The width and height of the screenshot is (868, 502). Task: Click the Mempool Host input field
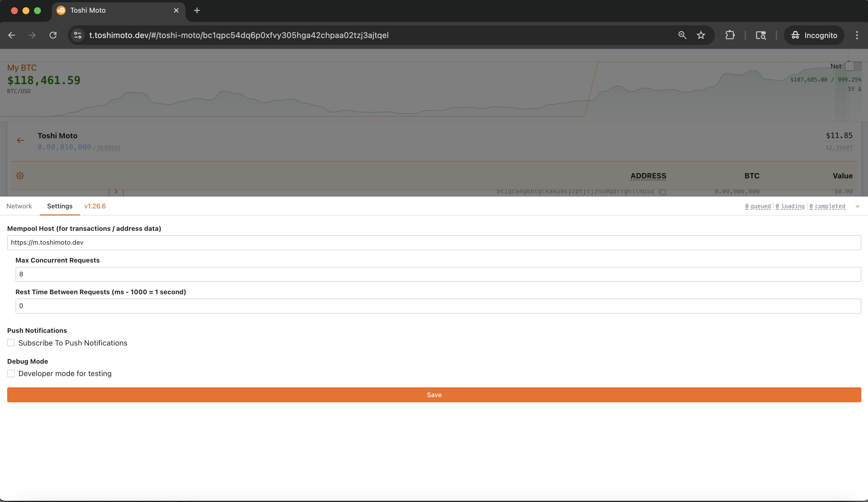click(434, 242)
